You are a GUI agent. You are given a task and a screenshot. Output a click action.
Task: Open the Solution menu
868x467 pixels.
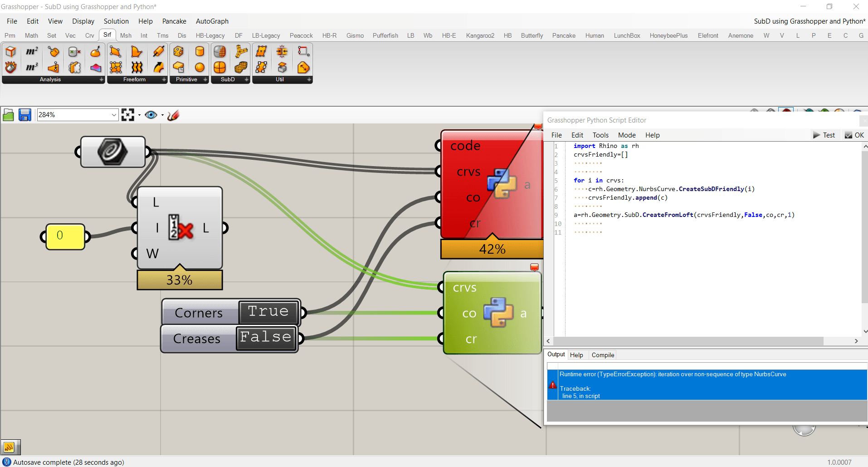pos(116,21)
